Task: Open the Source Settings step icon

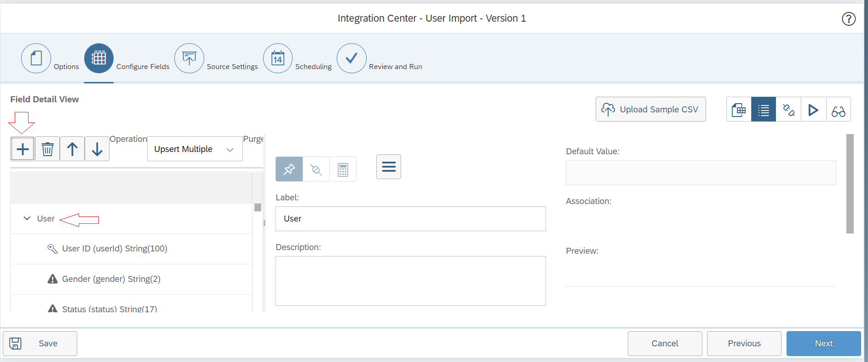Action: (189, 58)
